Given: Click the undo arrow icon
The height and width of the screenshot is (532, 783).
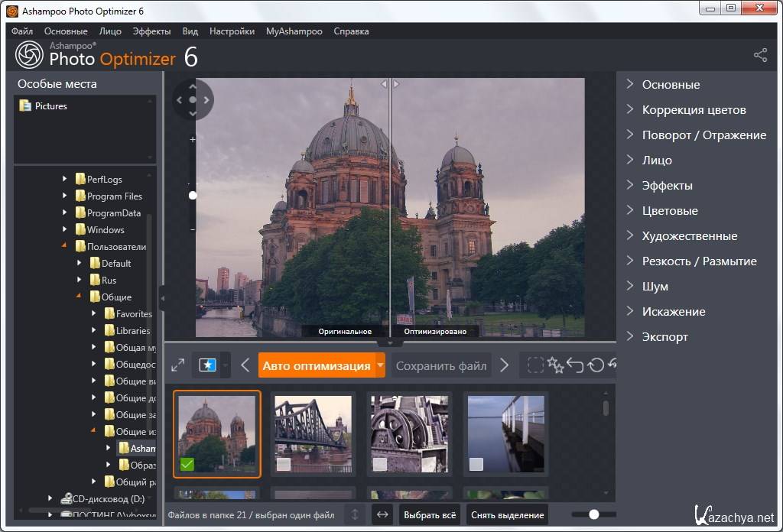Looking at the screenshot, I should [576, 365].
